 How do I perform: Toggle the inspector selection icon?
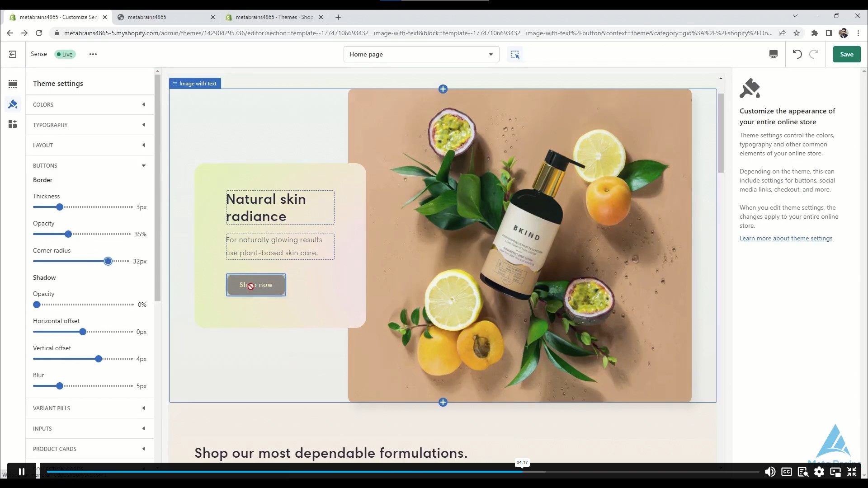pos(515,55)
